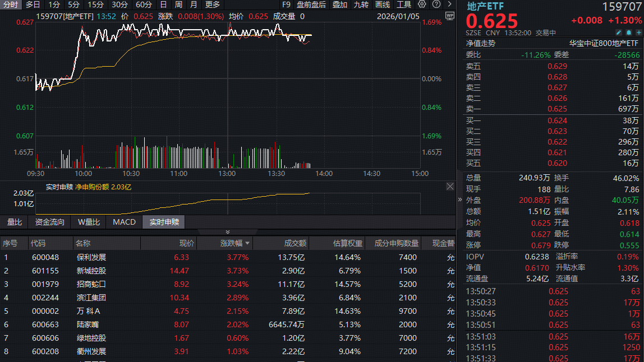Sort by 涨跌幅 column dropdown arrow
Viewport: 644px width, 362px height.
coord(248,244)
